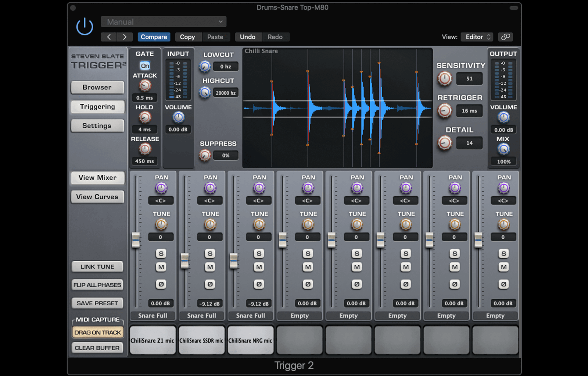Click ChiliSnare SSDR mic channel fader

pos(185,260)
